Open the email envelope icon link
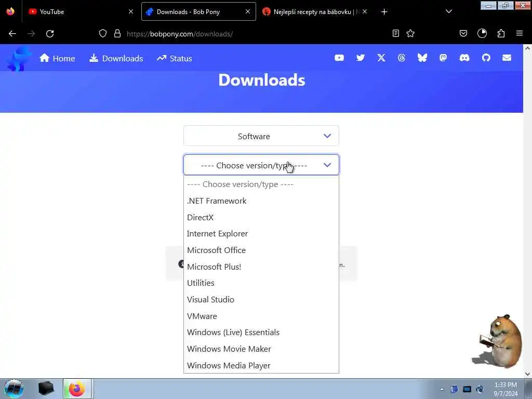 [x=507, y=58]
